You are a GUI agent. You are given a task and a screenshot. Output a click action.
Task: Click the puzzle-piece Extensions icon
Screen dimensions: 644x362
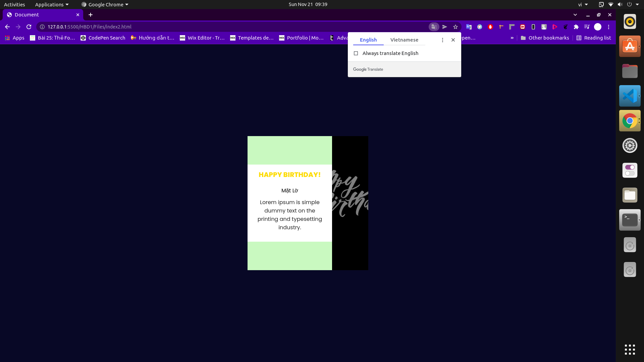pyautogui.click(x=577, y=27)
